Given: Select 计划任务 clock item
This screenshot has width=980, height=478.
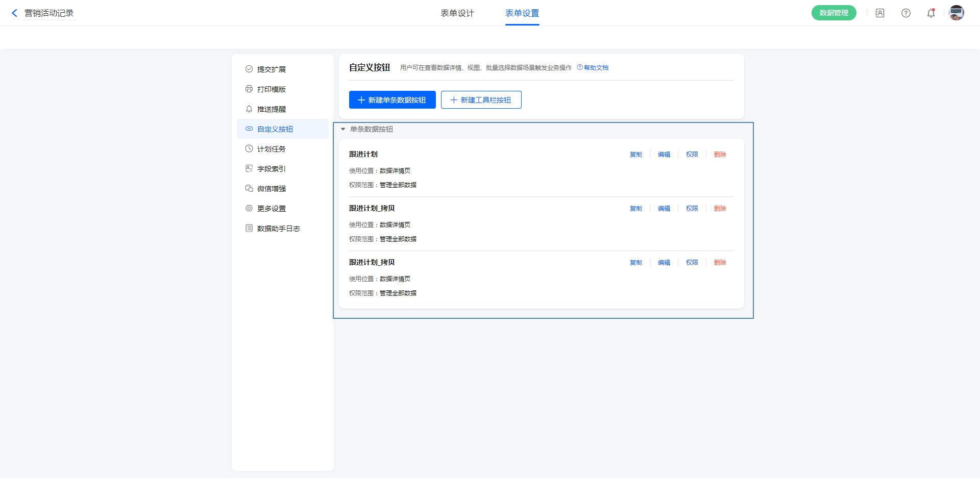Looking at the screenshot, I should tap(271, 149).
